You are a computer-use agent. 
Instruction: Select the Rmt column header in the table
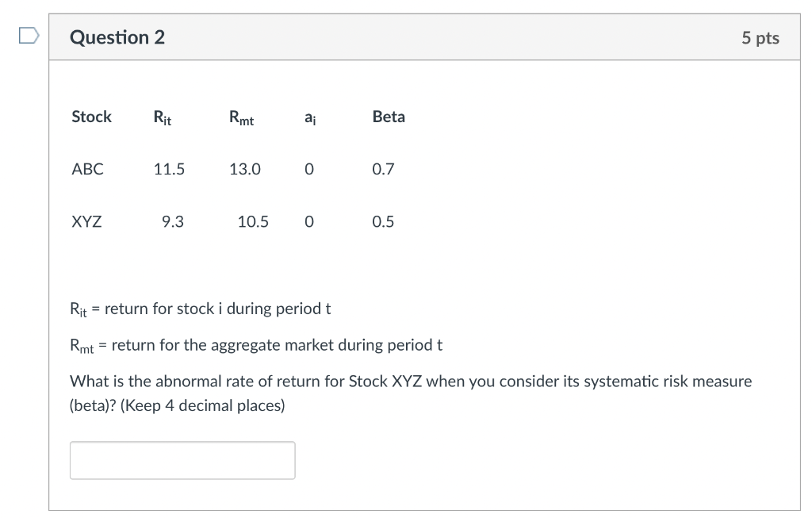[242, 118]
